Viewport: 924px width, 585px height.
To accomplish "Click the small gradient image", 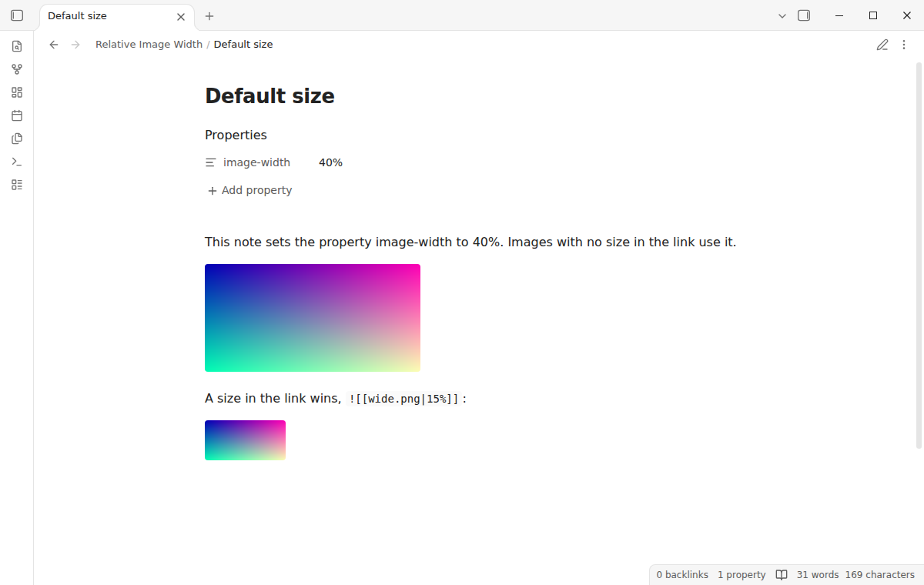I will (x=245, y=440).
